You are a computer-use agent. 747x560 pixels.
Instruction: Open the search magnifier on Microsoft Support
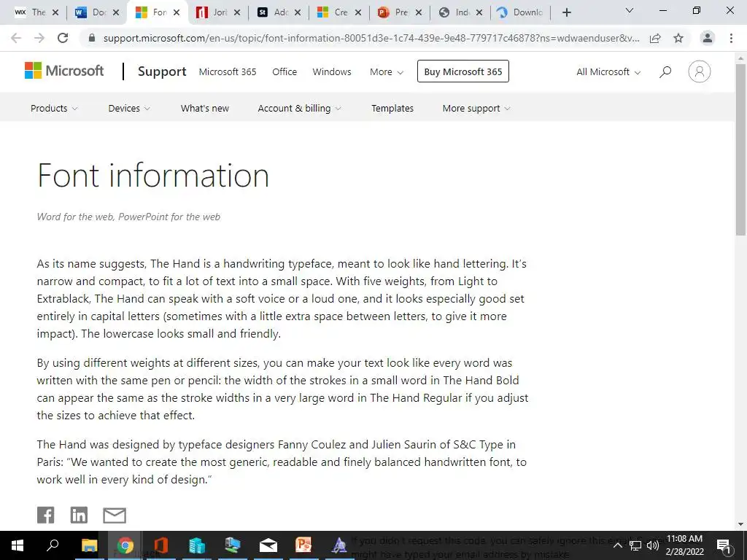click(x=665, y=72)
